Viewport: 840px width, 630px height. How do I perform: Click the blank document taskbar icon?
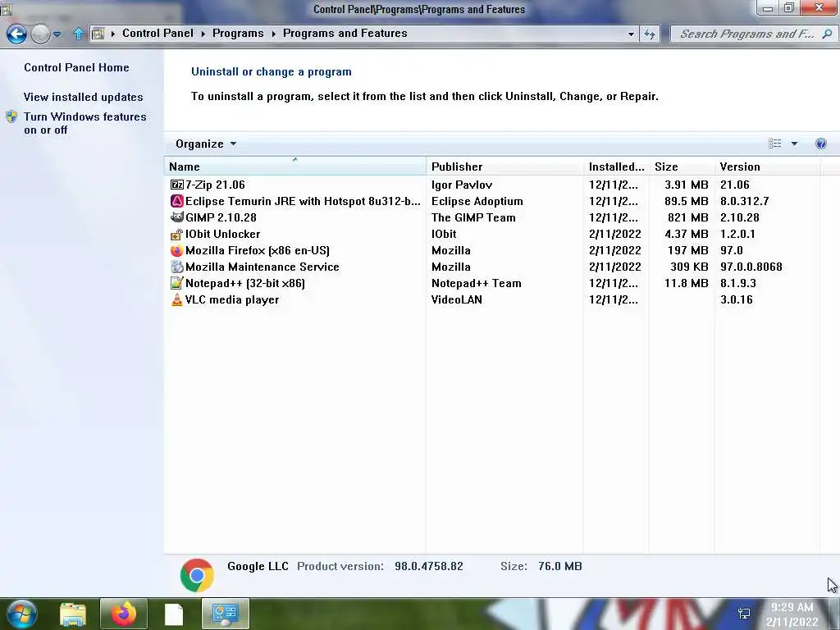tap(174, 614)
